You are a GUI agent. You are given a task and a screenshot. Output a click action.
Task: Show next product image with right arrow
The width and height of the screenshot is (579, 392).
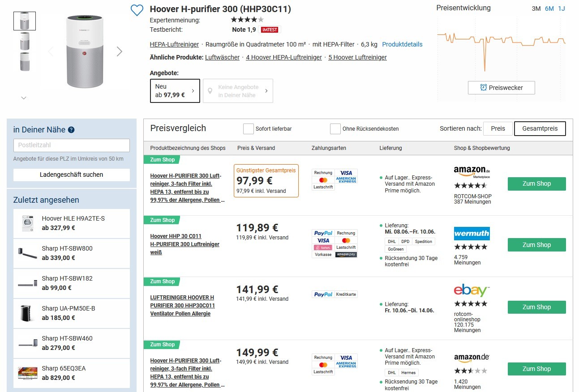pyautogui.click(x=120, y=51)
